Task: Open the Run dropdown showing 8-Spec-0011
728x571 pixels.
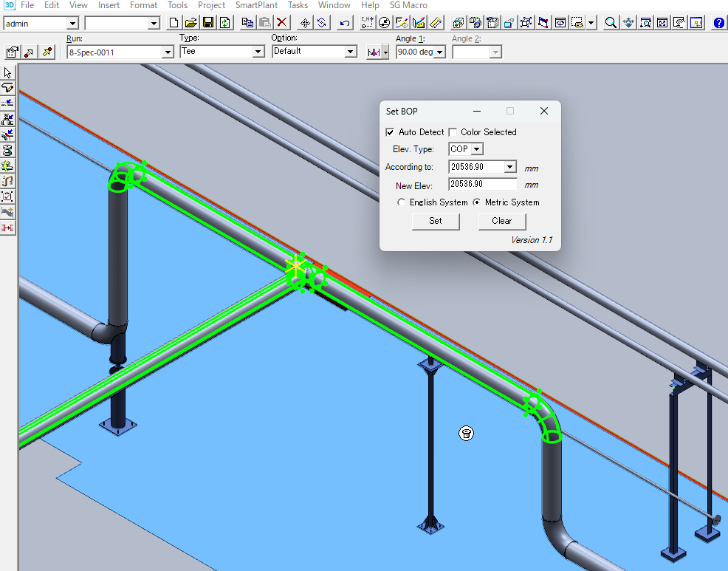Action: coord(167,52)
